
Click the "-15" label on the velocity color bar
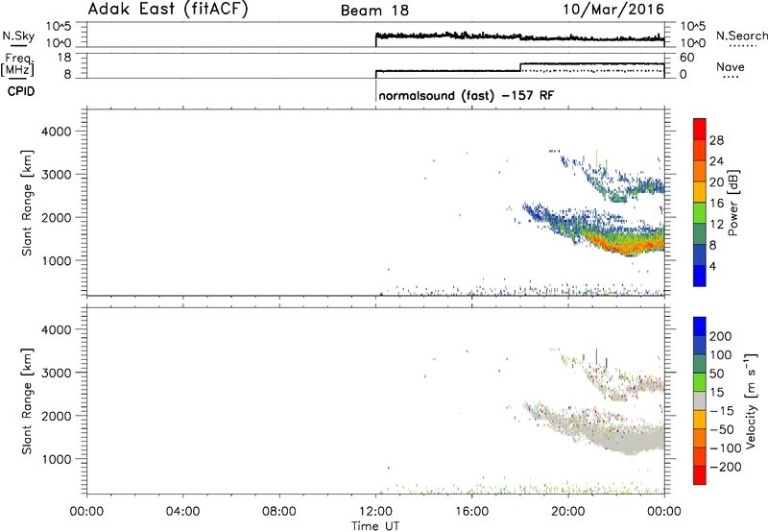tap(722, 411)
